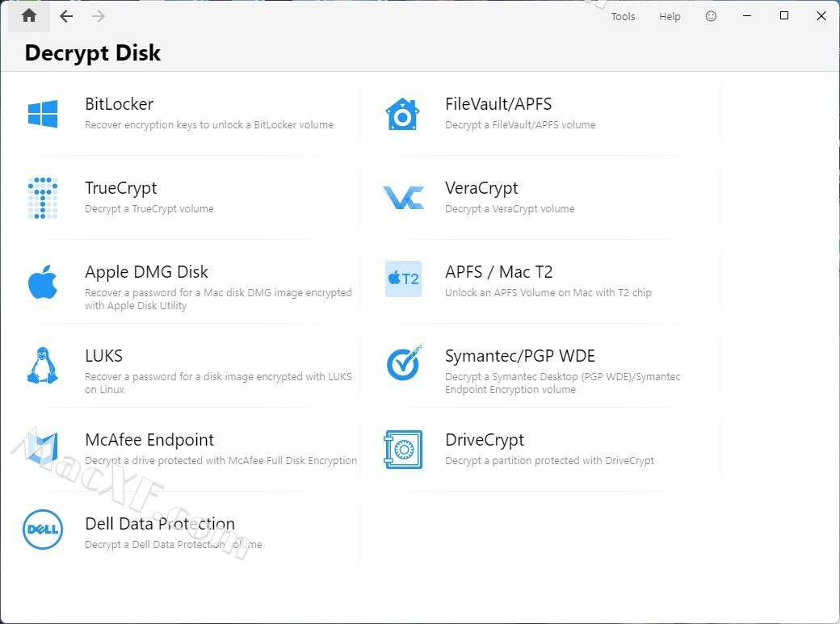
Task: Click the VeraCrypt VC logo icon
Action: 403,198
